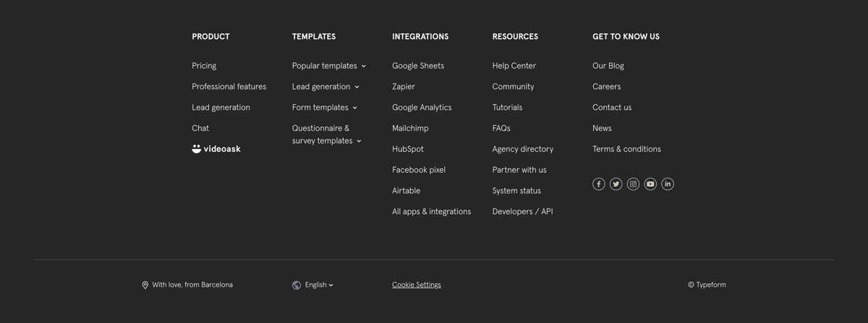Expand Questionnaire & survey templates
This screenshot has height=323, width=868.
tap(327, 134)
